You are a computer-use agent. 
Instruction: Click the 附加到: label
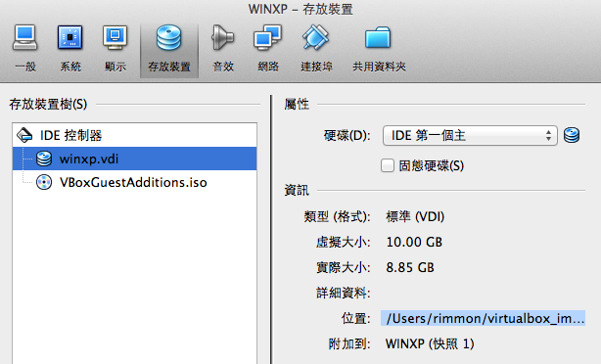click(349, 343)
